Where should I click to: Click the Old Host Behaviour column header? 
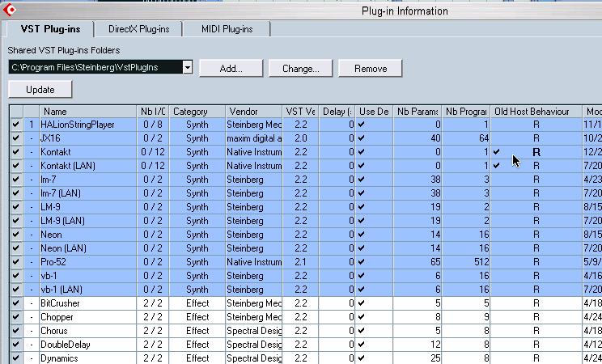pos(536,112)
